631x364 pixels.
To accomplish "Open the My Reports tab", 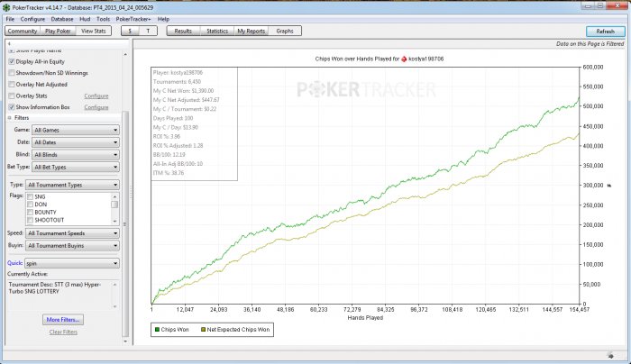I will pyautogui.click(x=251, y=31).
